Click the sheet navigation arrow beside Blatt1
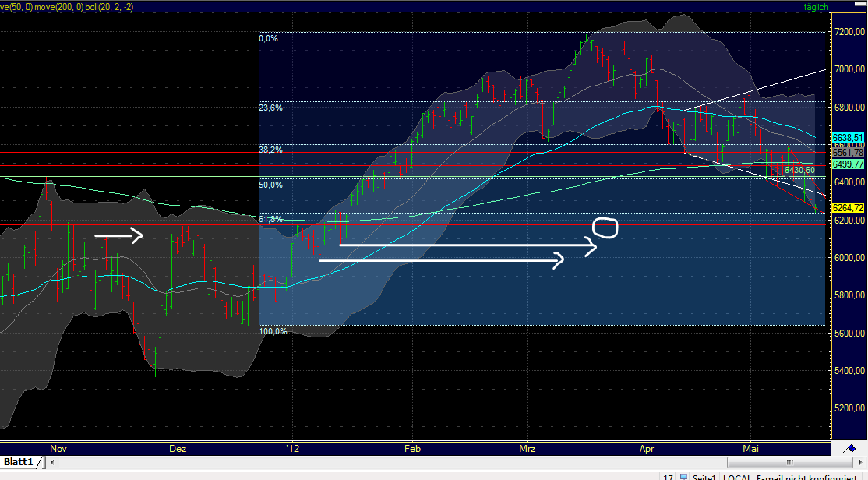 [x=51, y=462]
